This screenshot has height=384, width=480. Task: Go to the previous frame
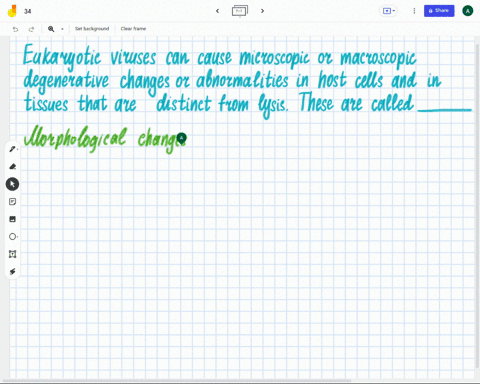click(217, 11)
